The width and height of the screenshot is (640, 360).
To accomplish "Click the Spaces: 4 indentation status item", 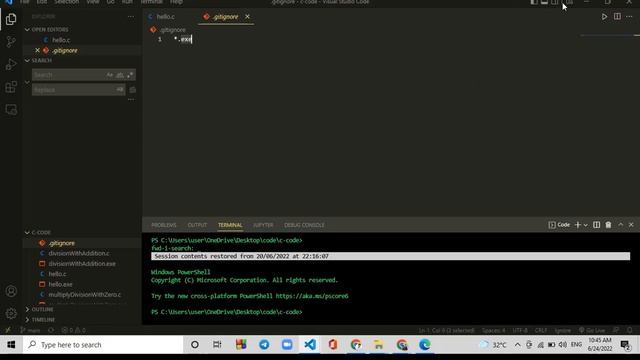I will coord(493,330).
